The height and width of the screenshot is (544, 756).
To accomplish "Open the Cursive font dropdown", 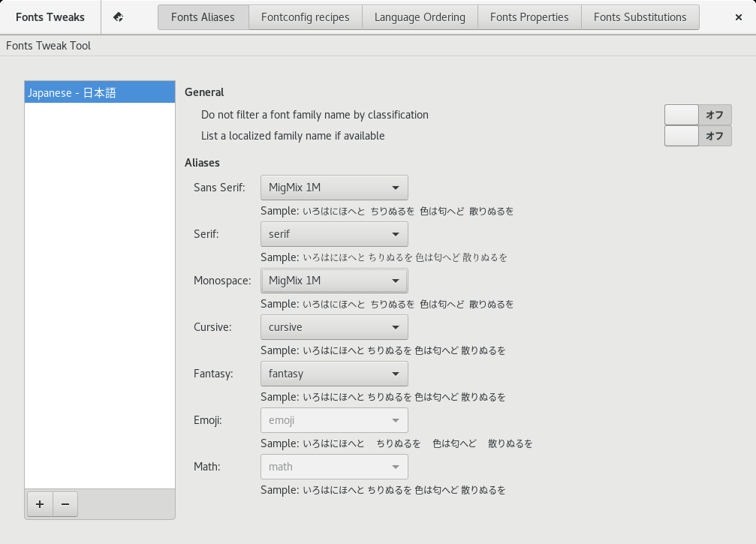I will click(x=334, y=327).
